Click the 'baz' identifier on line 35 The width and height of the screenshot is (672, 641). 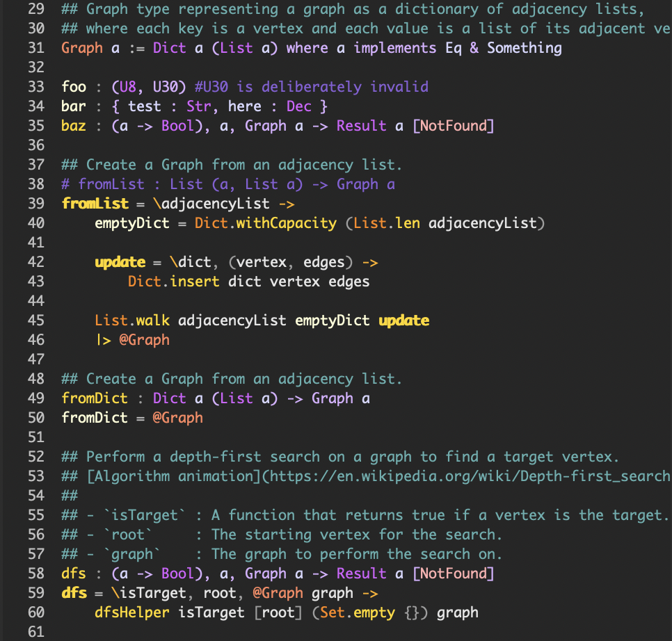coord(74,126)
